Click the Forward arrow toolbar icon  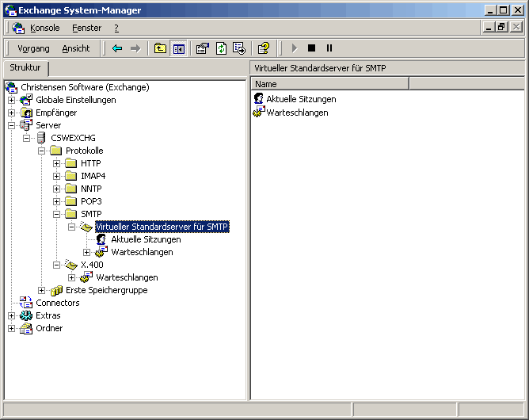(135, 48)
